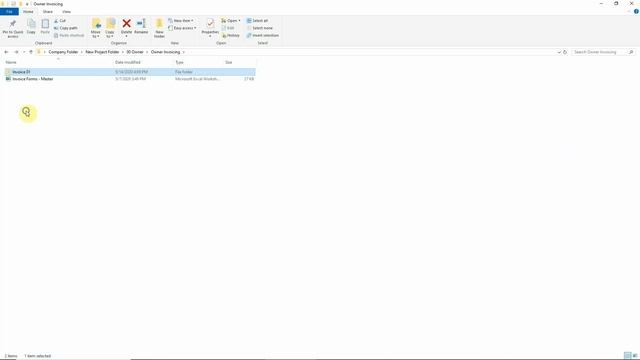The height and width of the screenshot is (360, 640).
Task: Click the search magnifier icon
Action: [631, 52]
